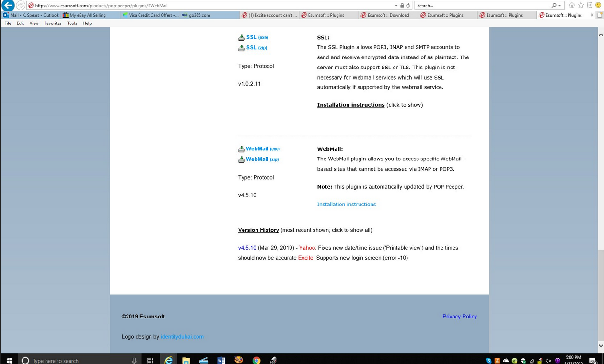Expand the full Version History
This screenshot has height=364, width=604.
[x=258, y=230]
